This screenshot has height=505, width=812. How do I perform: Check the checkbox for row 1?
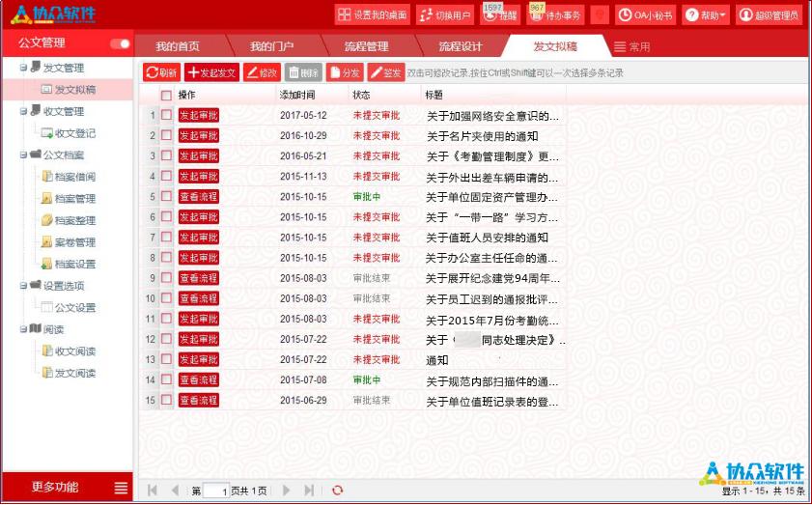[166, 115]
